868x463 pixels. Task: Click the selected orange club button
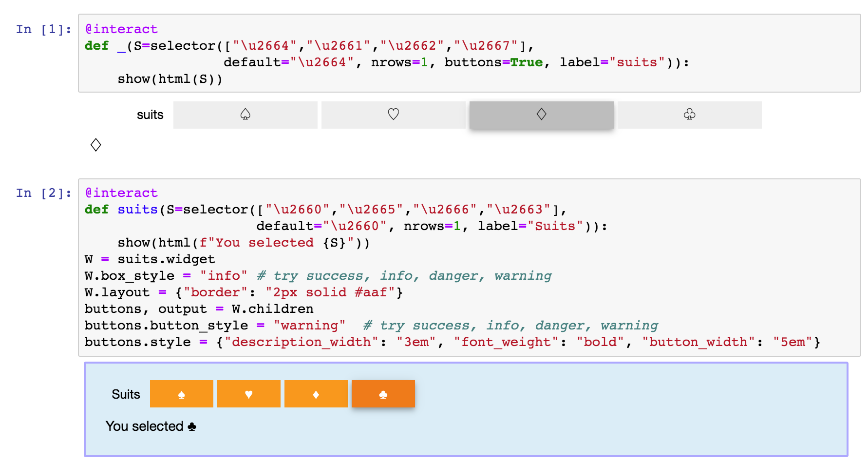coord(383,394)
